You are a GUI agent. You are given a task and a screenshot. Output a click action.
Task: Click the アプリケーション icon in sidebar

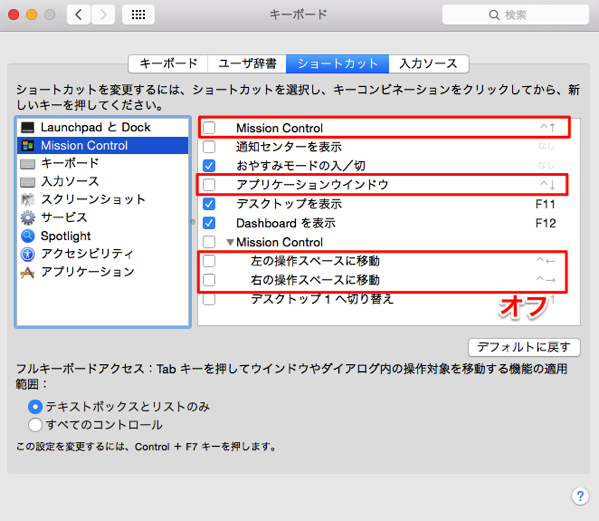point(28,272)
